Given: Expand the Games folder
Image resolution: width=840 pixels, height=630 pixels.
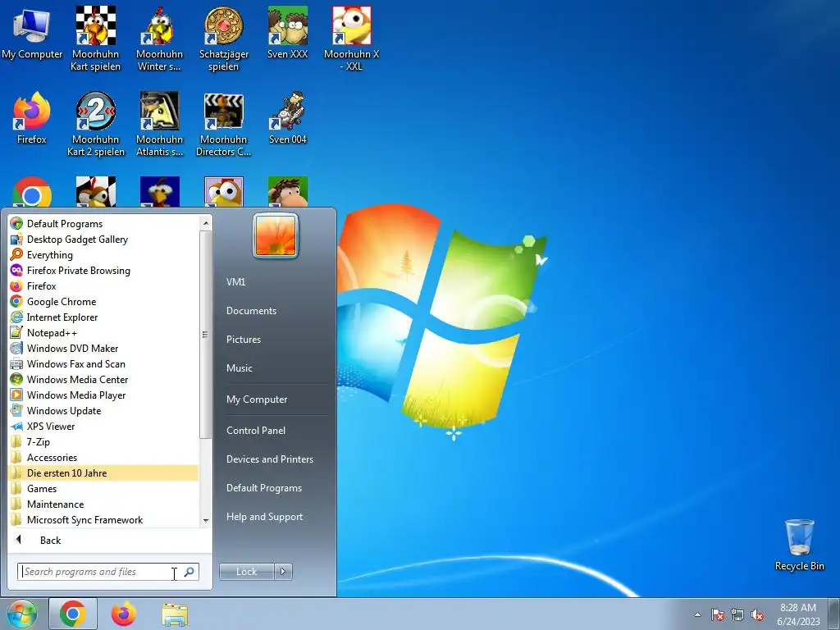Looking at the screenshot, I should coord(103,488).
